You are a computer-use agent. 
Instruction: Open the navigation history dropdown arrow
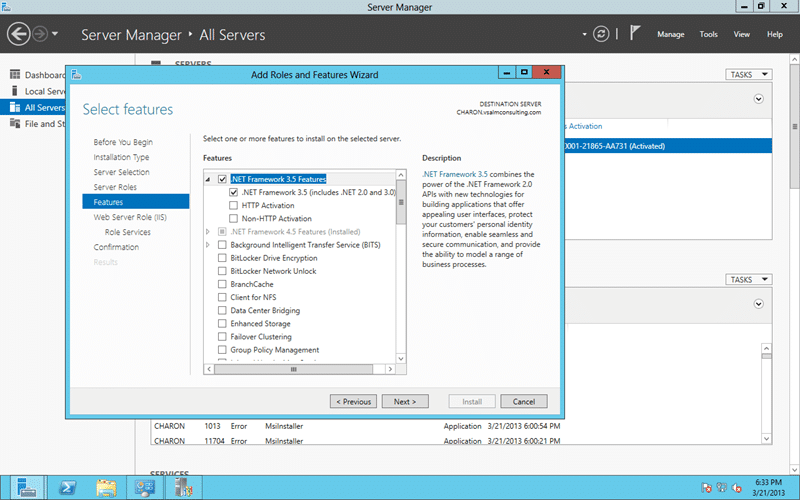point(55,34)
